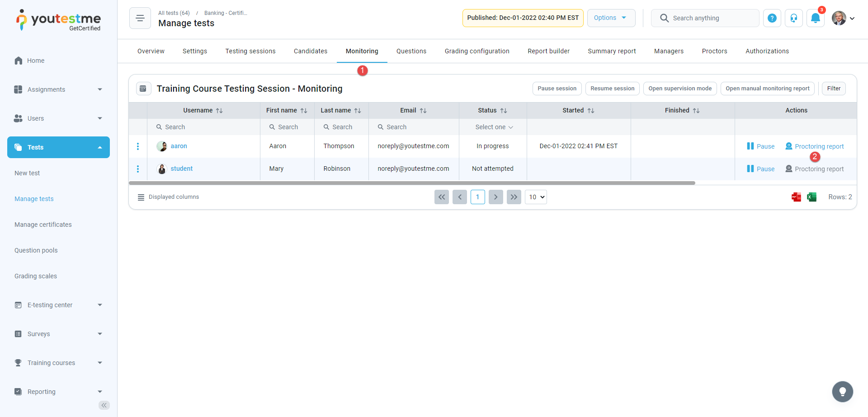Open the Grading configuration tab
Screen dimensions: 868x417
click(476, 51)
